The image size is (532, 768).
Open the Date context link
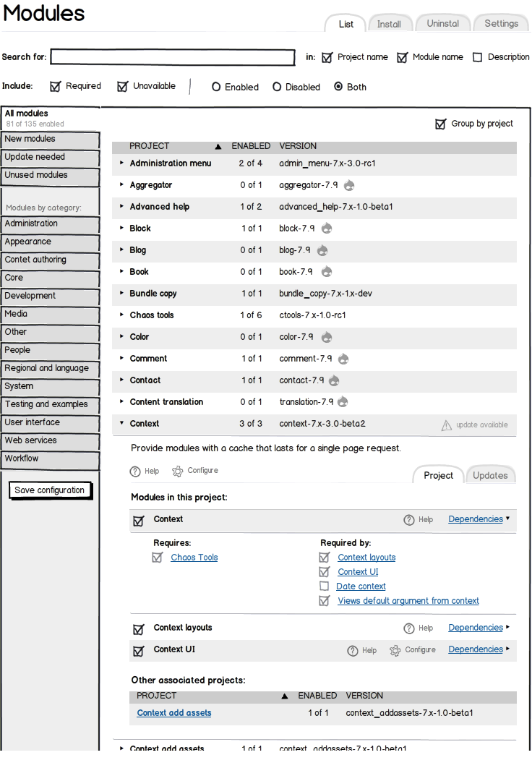(361, 586)
